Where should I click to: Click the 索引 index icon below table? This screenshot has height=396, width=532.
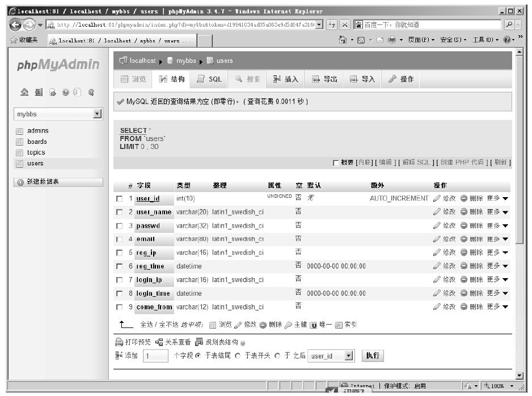click(338, 325)
